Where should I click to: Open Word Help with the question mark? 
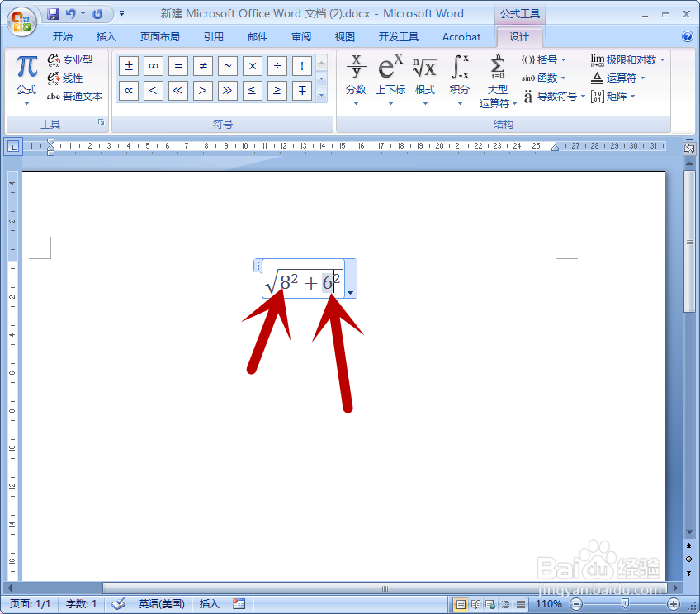[x=688, y=36]
